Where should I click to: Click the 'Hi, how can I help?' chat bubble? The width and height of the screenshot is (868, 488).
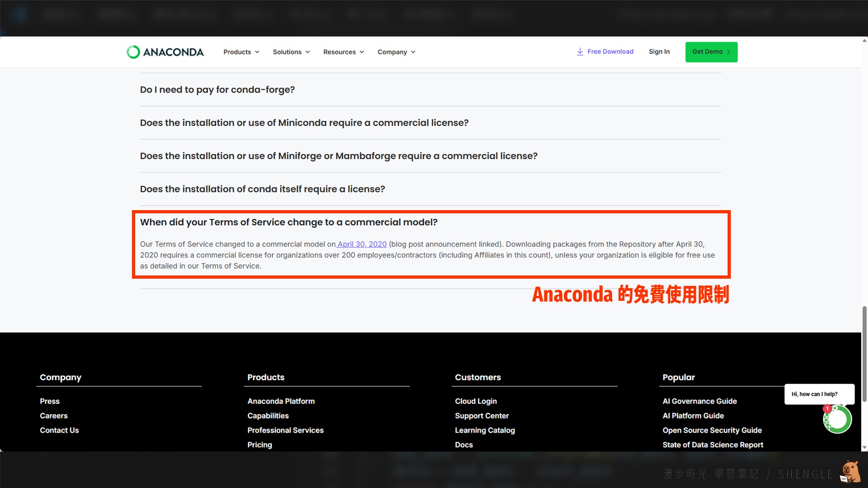[x=819, y=394]
